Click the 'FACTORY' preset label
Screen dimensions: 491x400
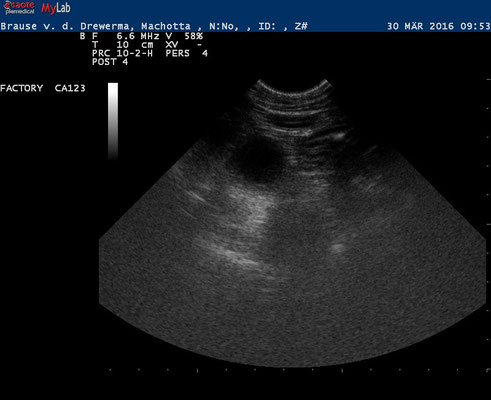pos(22,88)
